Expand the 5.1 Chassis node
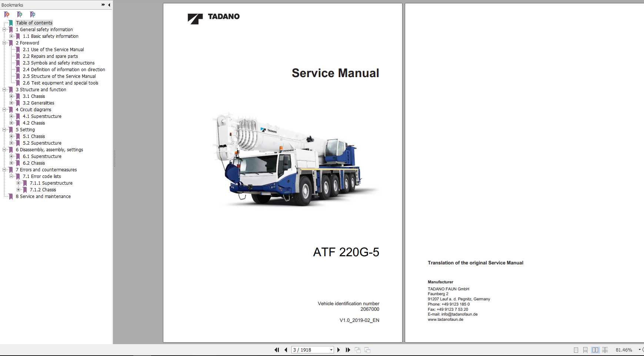This screenshot has width=644, height=356. point(11,136)
